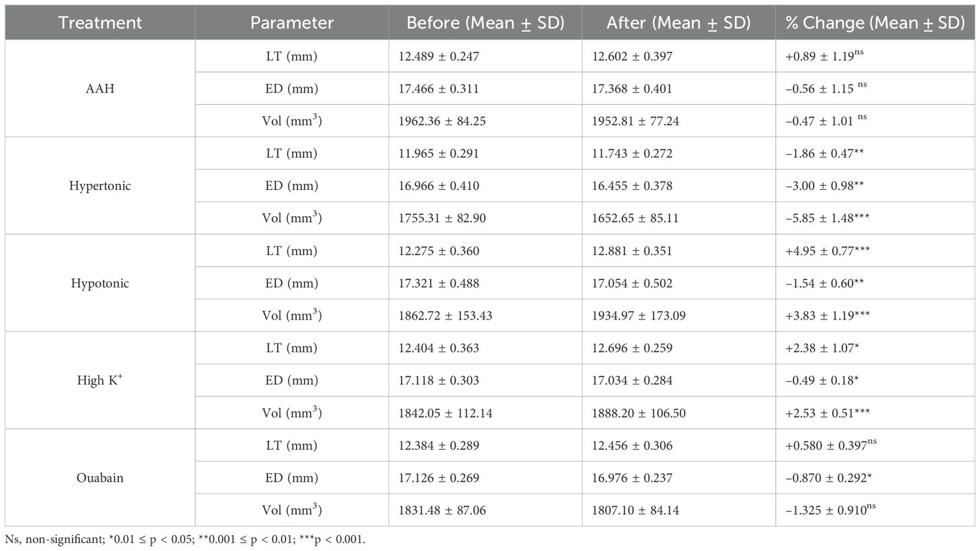980x551 pixels.
Task: Click the 16.455 ± 0.378 cell
Action: (x=632, y=186)
